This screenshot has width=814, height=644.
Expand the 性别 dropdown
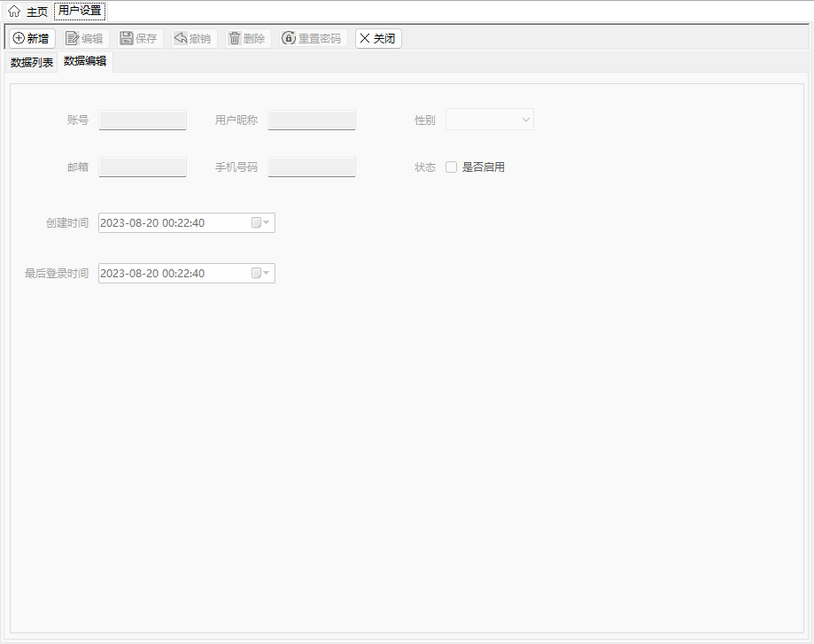[526, 120]
